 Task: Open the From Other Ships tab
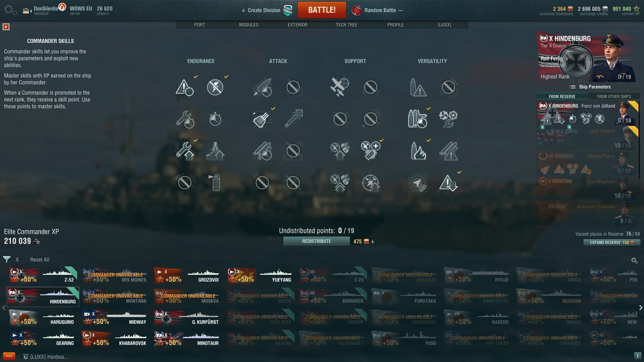point(614,97)
